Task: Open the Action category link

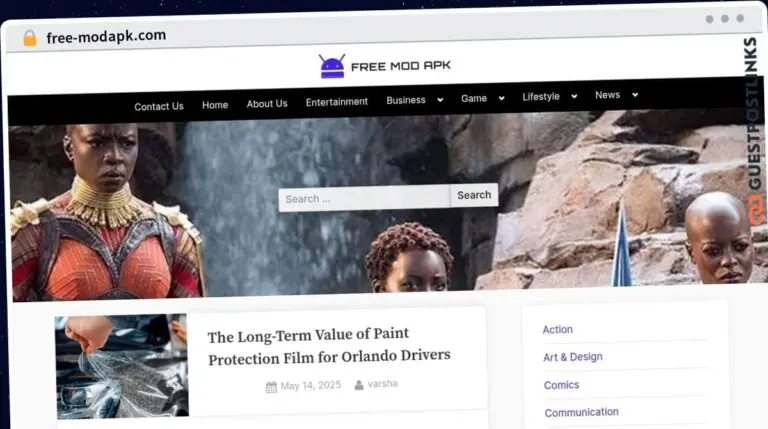Action: pyautogui.click(x=557, y=330)
